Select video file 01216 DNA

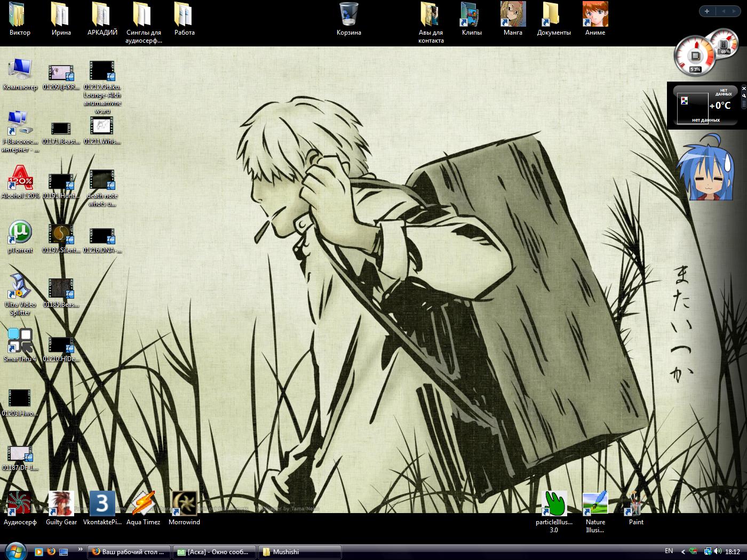102,240
